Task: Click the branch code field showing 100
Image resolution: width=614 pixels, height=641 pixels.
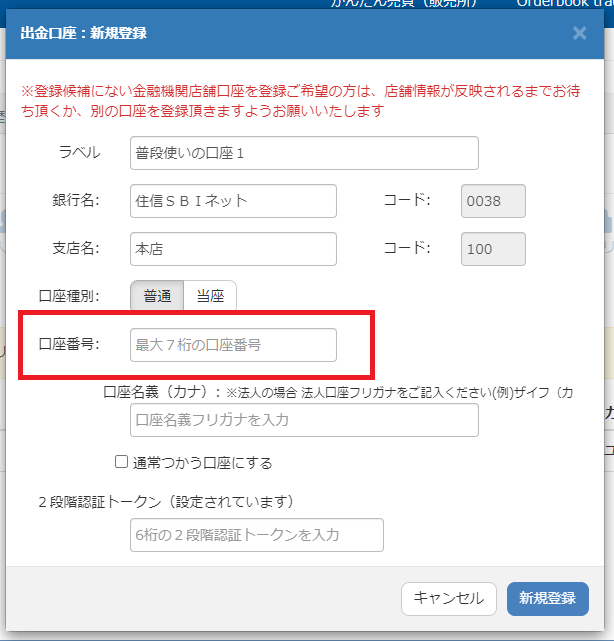Action: pos(493,249)
